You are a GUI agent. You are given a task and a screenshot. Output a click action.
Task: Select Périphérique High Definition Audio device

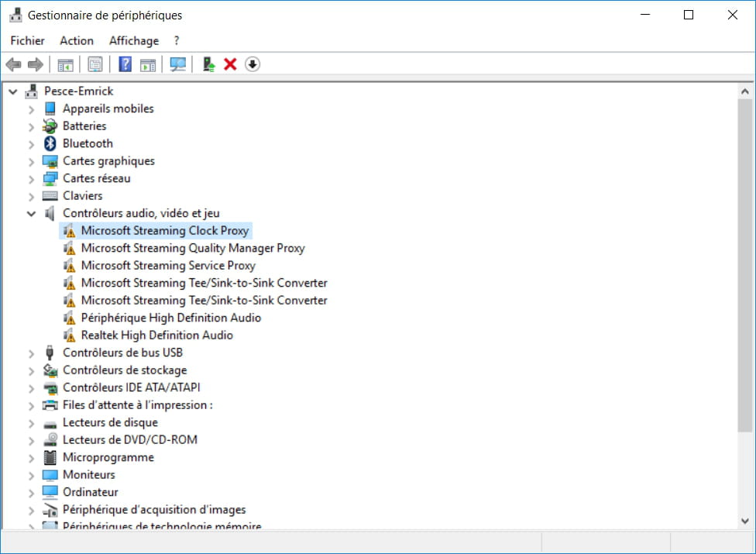click(171, 318)
